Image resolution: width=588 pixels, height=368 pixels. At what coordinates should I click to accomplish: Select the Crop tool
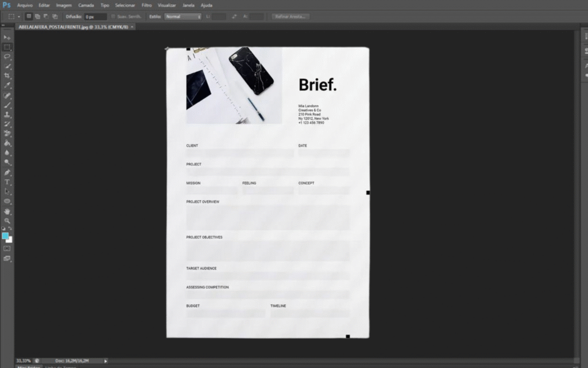point(7,76)
